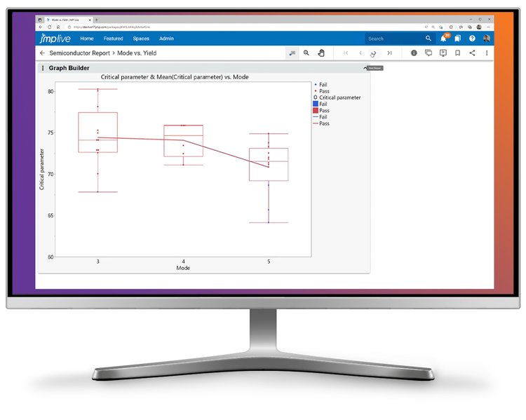Open the Featured page
The height and width of the screenshot is (420, 526).
point(113,39)
